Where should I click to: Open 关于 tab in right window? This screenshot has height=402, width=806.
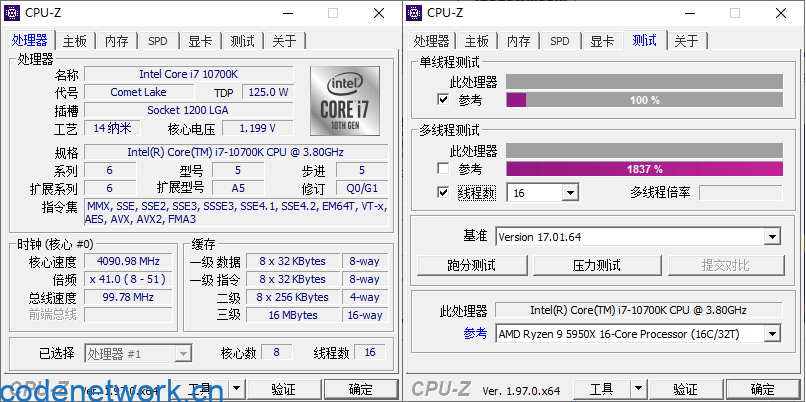687,41
